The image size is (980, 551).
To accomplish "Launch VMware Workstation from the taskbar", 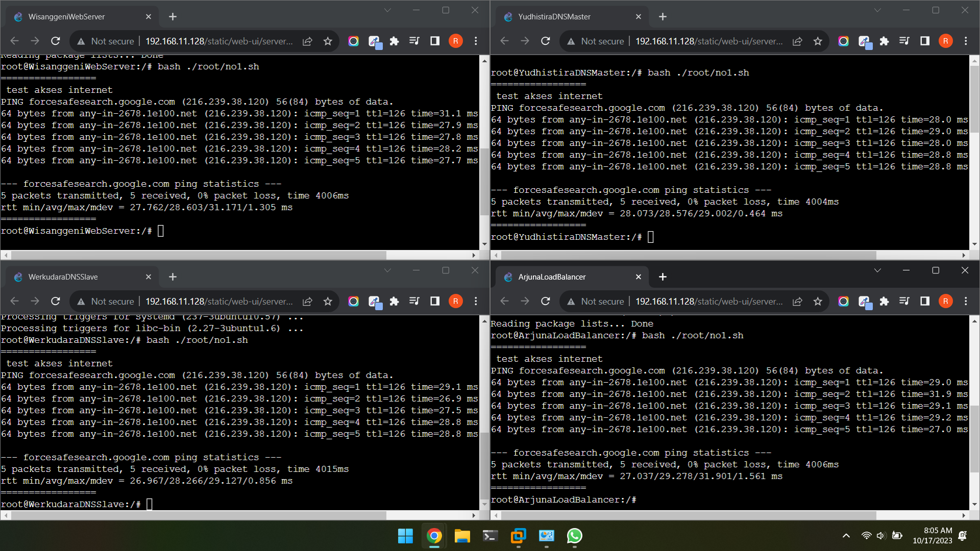I will pyautogui.click(x=518, y=536).
